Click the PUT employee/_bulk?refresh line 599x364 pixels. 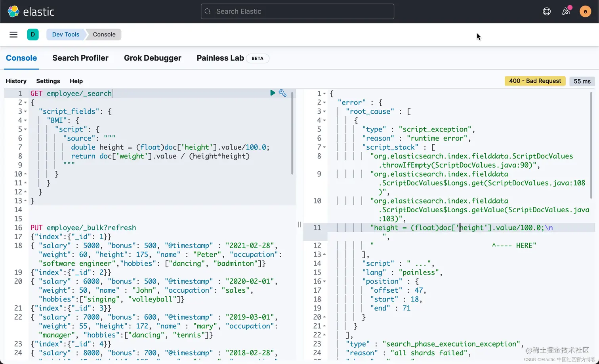[83, 228]
